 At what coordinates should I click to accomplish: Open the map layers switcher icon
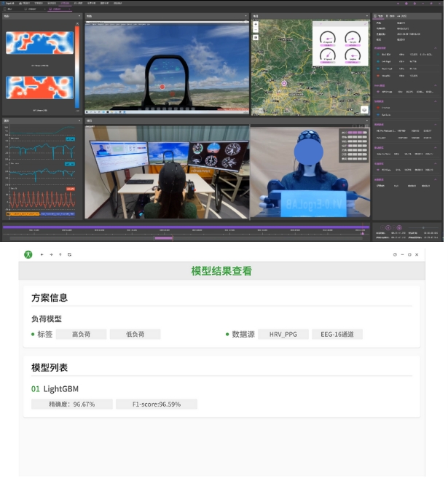pyautogui.click(x=364, y=110)
